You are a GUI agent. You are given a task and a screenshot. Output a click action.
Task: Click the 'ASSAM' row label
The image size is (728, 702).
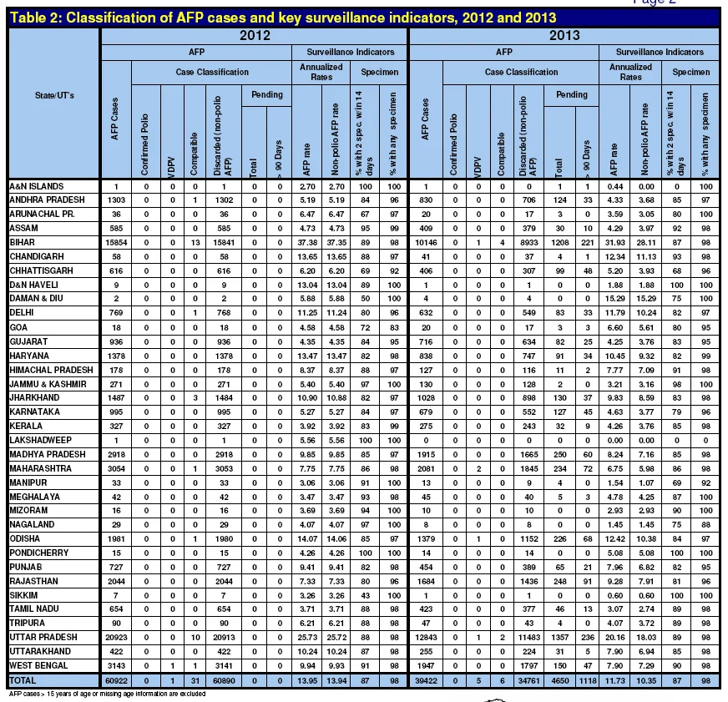tap(23, 228)
